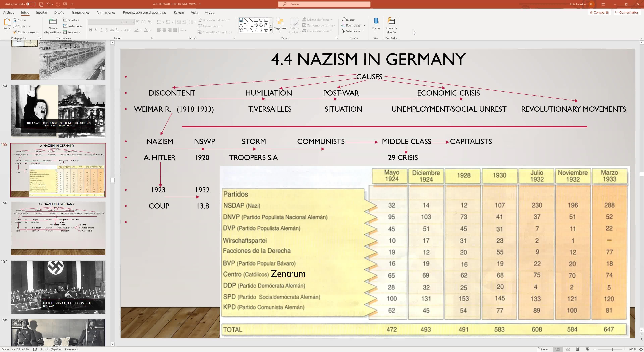Viewport: 644px width, 352px height.
Task: Toggle the Autoguardado switch
Action: [31, 4]
